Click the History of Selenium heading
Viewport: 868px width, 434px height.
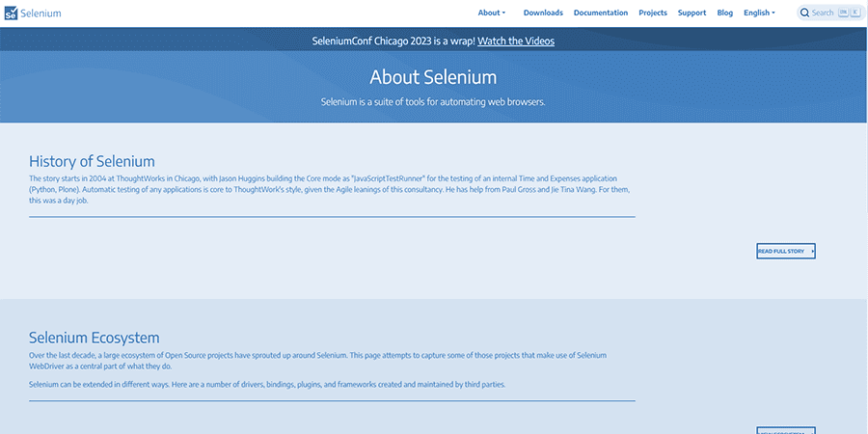(x=92, y=162)
